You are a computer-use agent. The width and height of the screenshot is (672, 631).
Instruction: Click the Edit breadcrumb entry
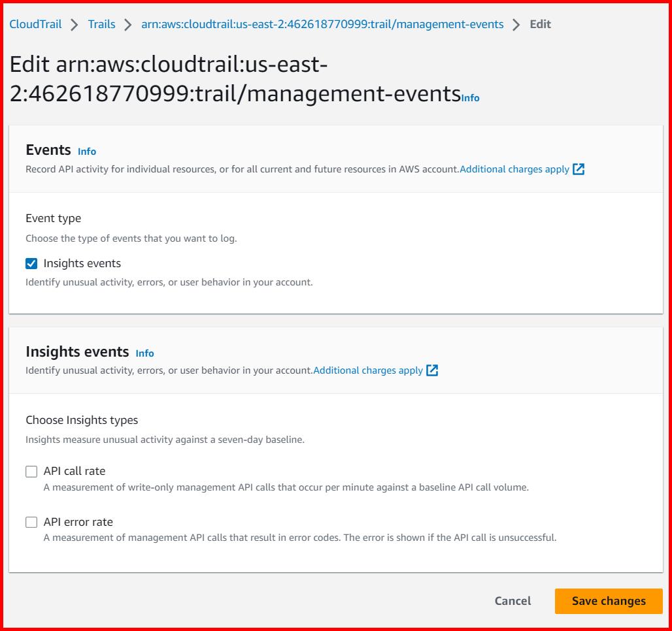pyautogui.click(x=540, y=24)
